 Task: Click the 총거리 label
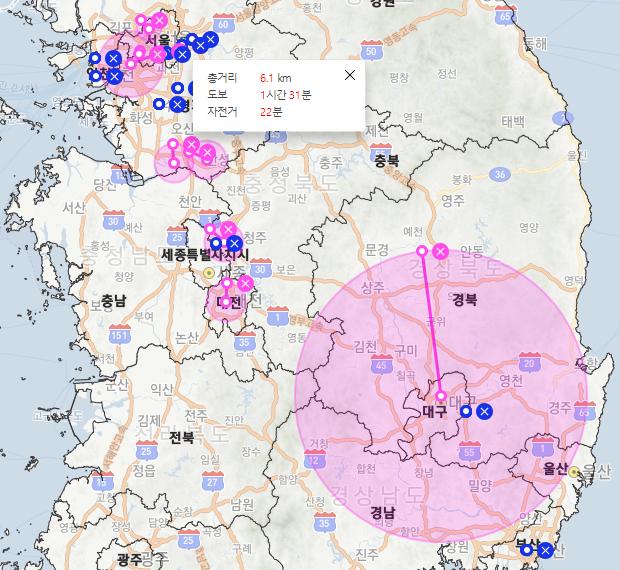click(x=222, y=78)
